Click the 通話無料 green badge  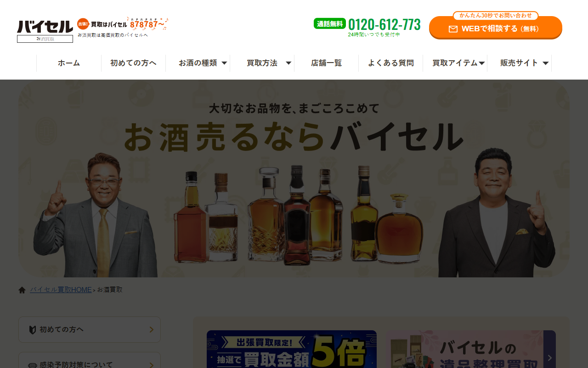[x=330, y=23]
